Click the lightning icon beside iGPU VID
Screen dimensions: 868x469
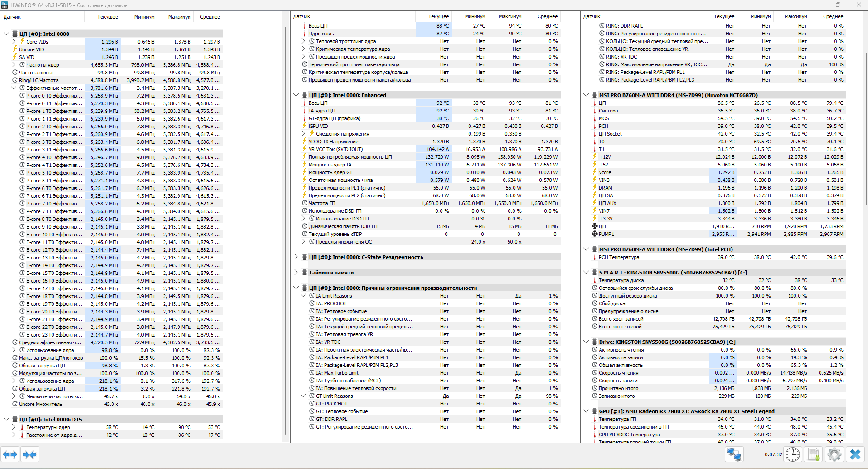coord(305,126)
